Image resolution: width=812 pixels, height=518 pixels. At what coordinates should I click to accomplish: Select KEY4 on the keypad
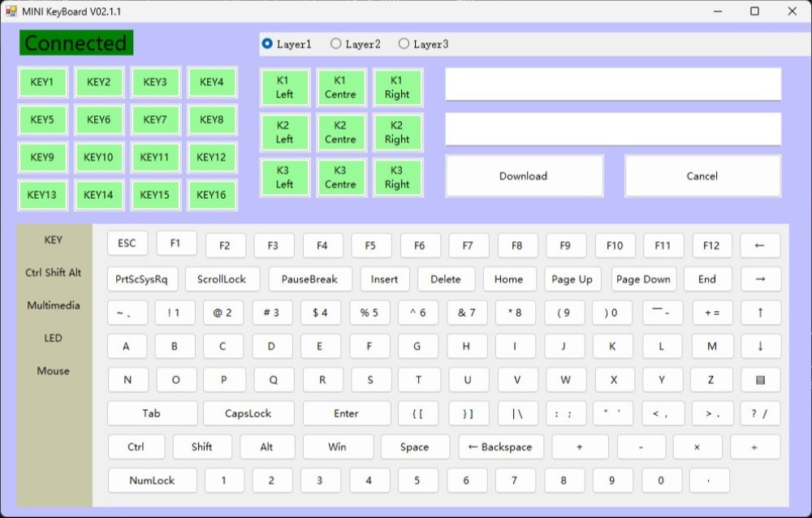211,82
